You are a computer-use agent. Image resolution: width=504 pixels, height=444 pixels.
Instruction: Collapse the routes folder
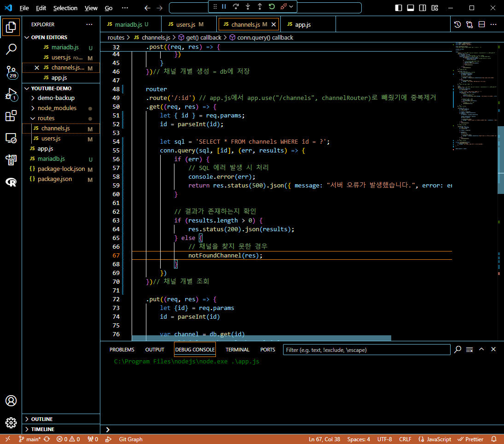pos(61,118)
